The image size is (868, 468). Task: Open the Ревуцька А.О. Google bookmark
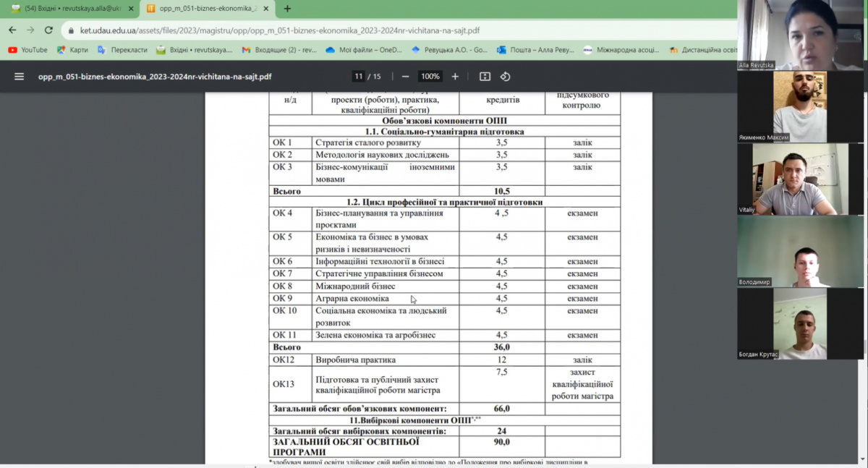coord(449,50)
